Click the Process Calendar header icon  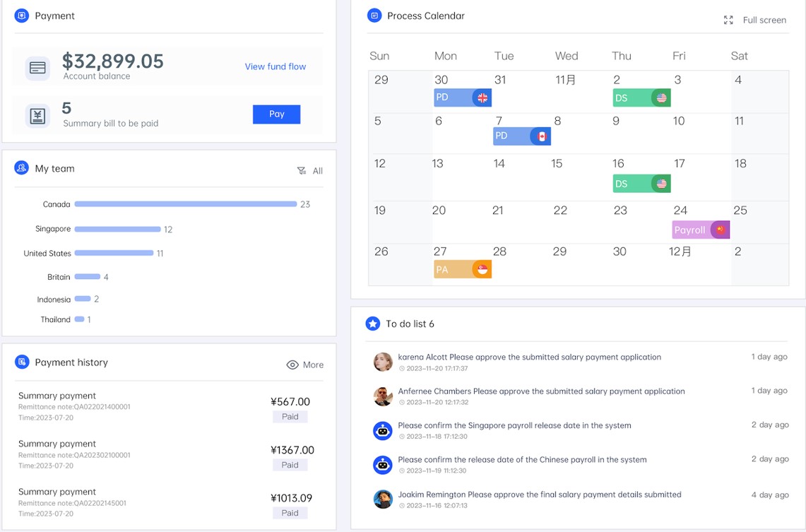[374, 16]
